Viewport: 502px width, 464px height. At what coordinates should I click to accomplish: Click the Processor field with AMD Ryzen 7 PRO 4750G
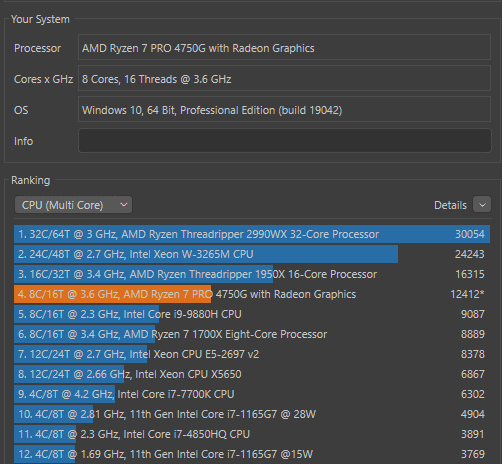click(x=284, y=47)
